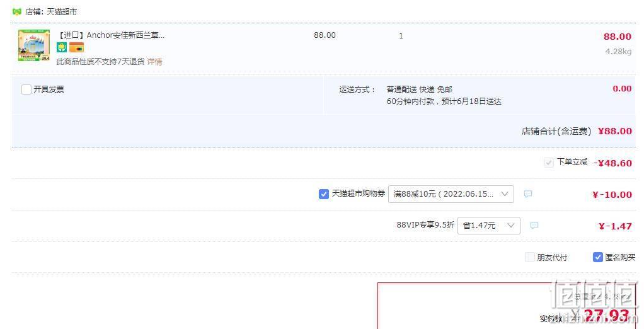Click the 4.28kg product weight text

coord(618,52)
